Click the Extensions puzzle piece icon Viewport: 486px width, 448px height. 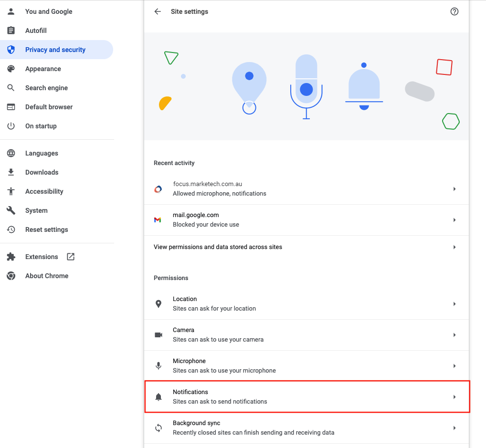[11, 257]
